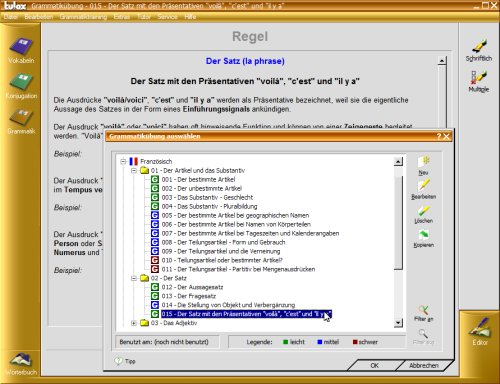500x384 pixels.
Task: Click the green G icon of exercise 001
Action: click(155, 179)
